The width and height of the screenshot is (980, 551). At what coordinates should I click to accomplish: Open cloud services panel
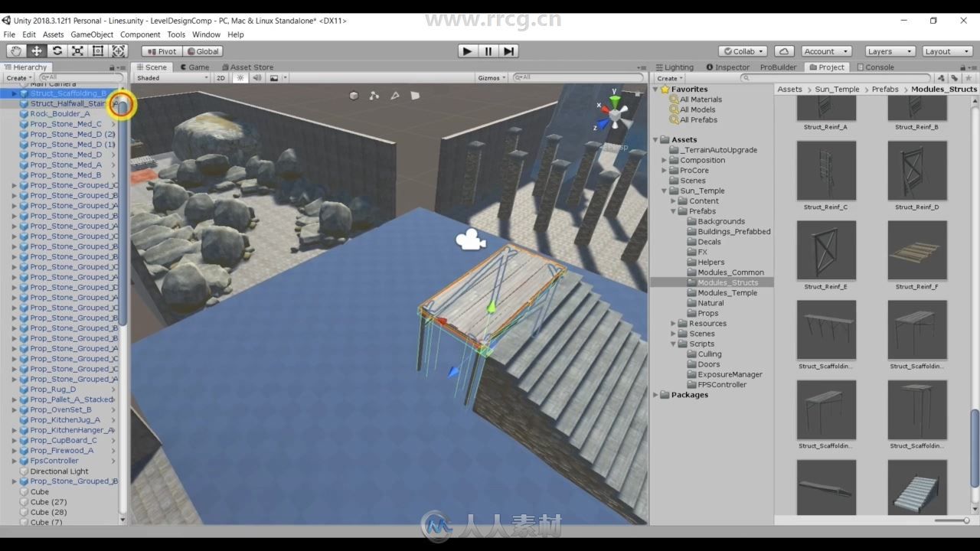784,51
